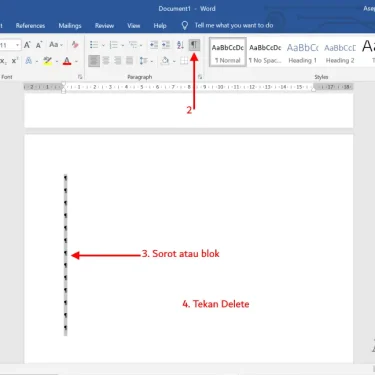Click the Shrink Font icon
The height and width of the screenshot is (375, 375).
39,45
